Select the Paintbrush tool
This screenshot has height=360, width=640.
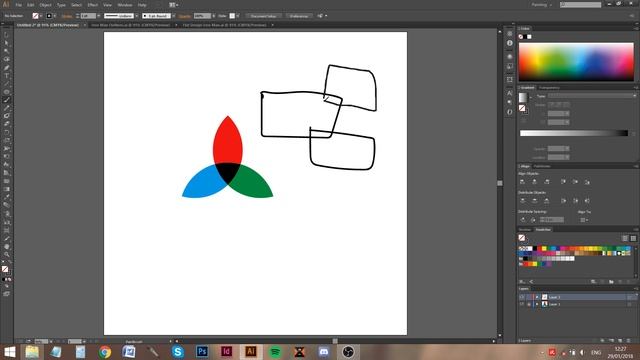click(7, 100)
